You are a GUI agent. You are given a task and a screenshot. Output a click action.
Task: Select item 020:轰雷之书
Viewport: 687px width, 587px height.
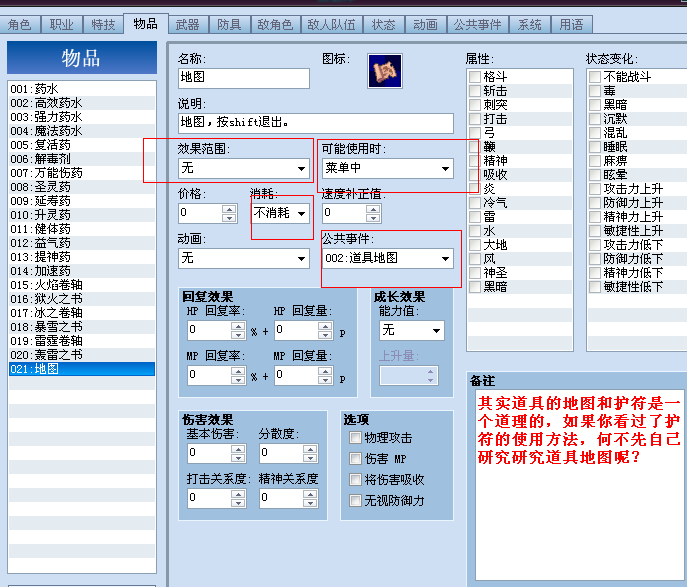click(82, 355)
